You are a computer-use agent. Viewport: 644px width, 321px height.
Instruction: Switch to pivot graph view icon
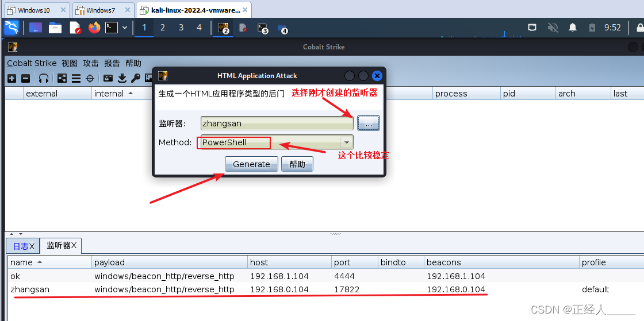62,78
